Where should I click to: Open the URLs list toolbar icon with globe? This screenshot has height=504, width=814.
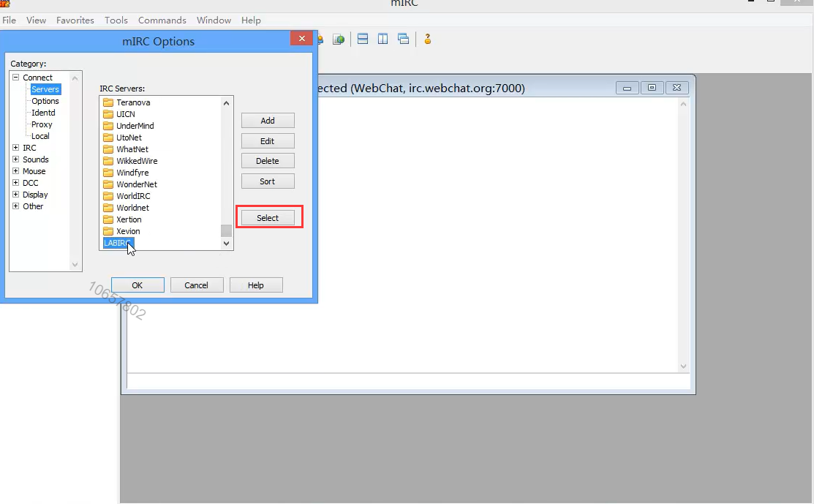tap(339, 39)
